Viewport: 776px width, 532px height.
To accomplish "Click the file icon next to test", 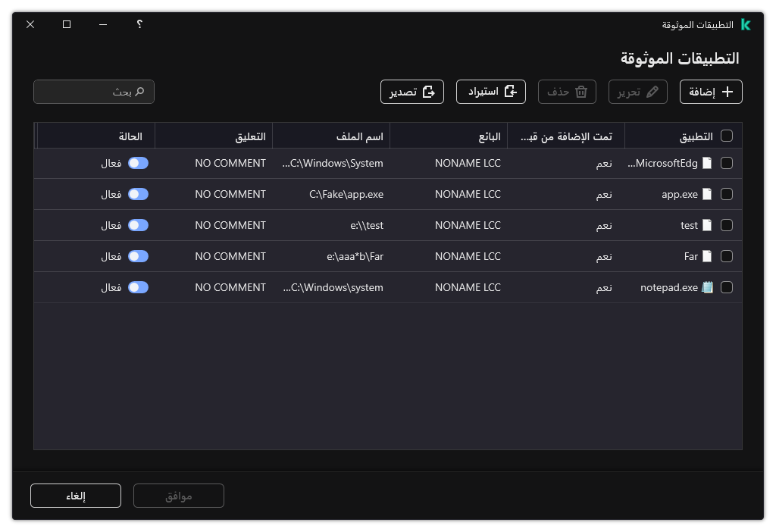I will [707, 225].
